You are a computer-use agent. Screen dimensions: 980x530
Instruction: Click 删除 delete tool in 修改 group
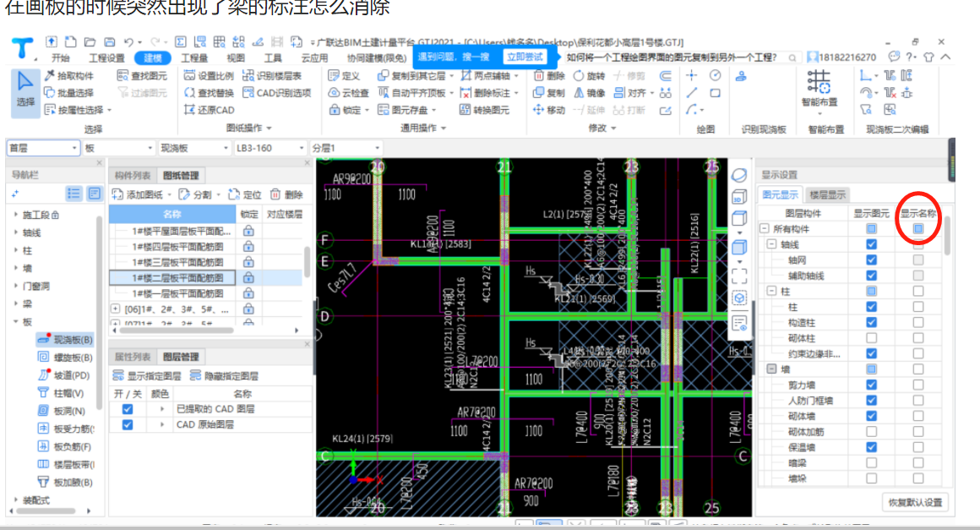click(x=549, y=75)
